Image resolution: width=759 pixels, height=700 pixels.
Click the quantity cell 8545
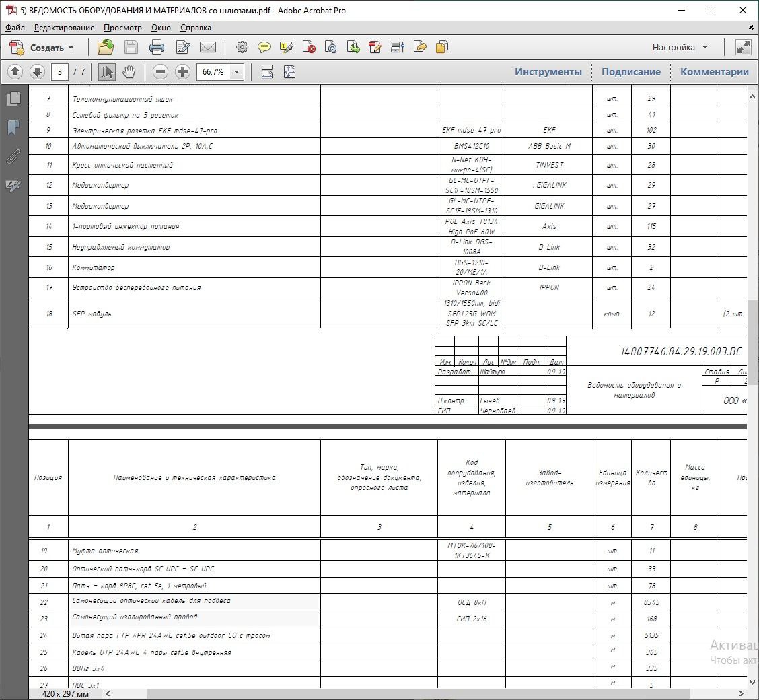(651, 602)
